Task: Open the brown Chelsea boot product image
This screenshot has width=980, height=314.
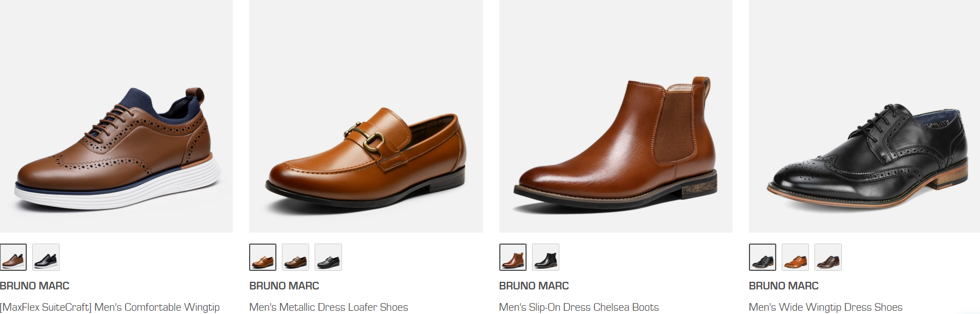Action: [616, 145]
